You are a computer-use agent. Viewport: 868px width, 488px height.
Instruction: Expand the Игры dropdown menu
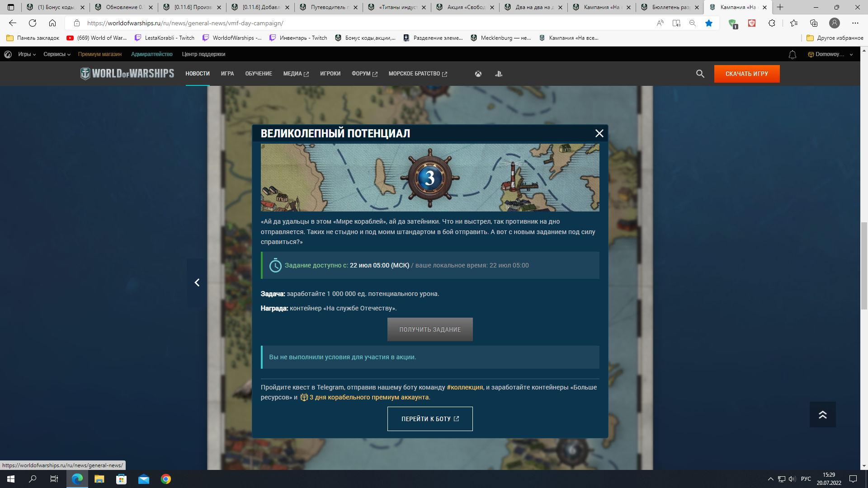pos(27,54)
